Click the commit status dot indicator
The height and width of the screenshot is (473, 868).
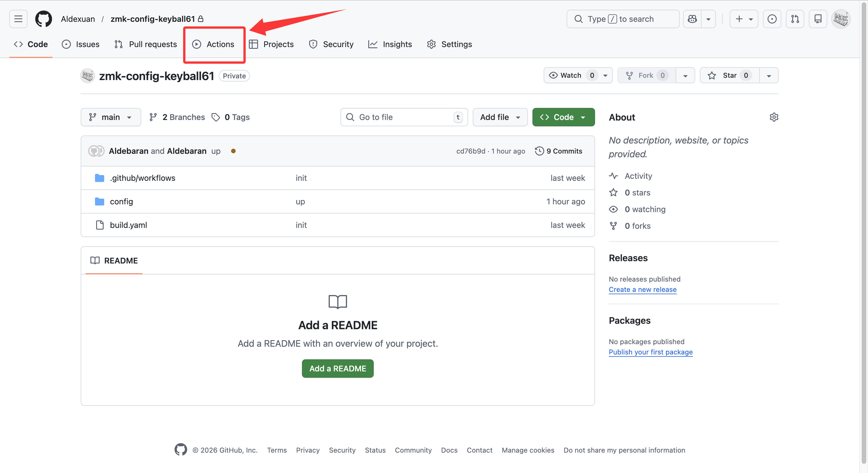coord(233,151)
